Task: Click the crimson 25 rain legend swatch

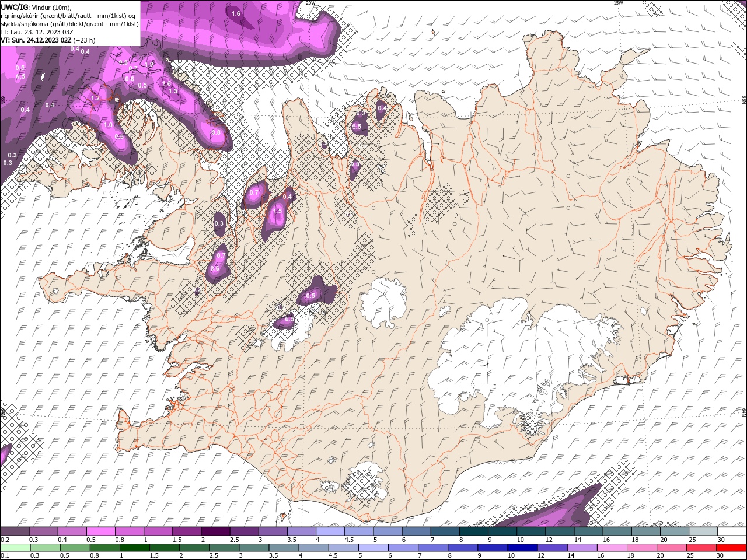Action: (701, 548)
